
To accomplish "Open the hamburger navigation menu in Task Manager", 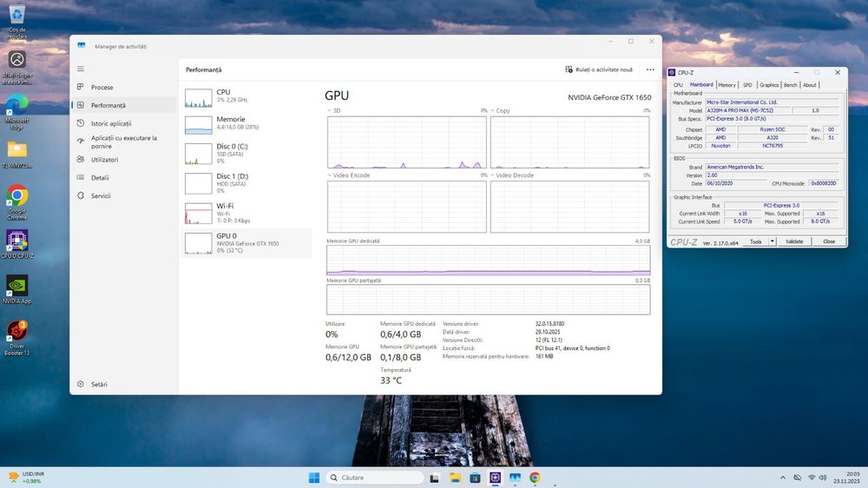I will [81, 69].
